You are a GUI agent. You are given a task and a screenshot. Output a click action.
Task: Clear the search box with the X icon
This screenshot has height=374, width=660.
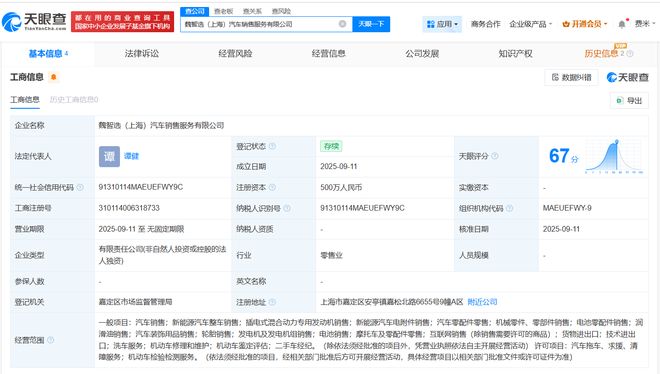343,24
